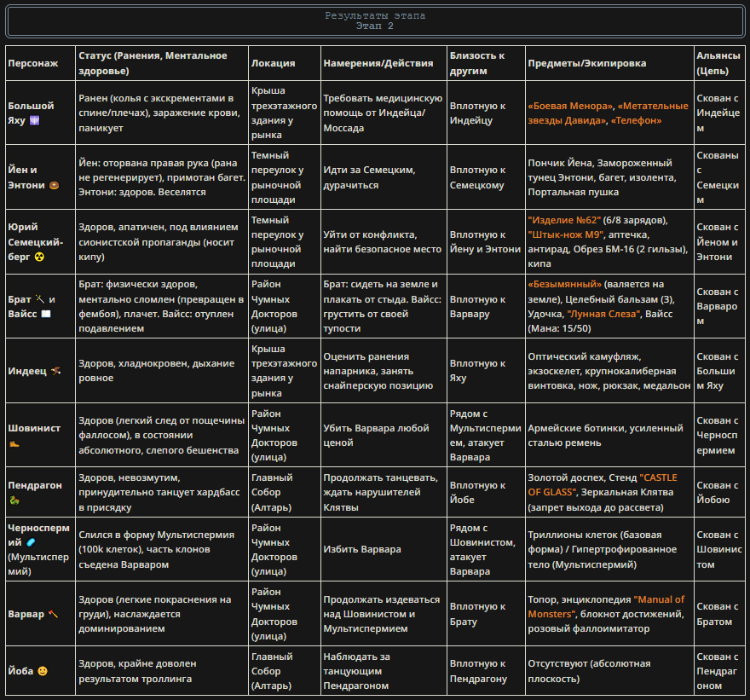Select cell 'Идти за Семецким, дурачиться'
The height and width of the screenshot is (700, 750).
tap(384, 177)
